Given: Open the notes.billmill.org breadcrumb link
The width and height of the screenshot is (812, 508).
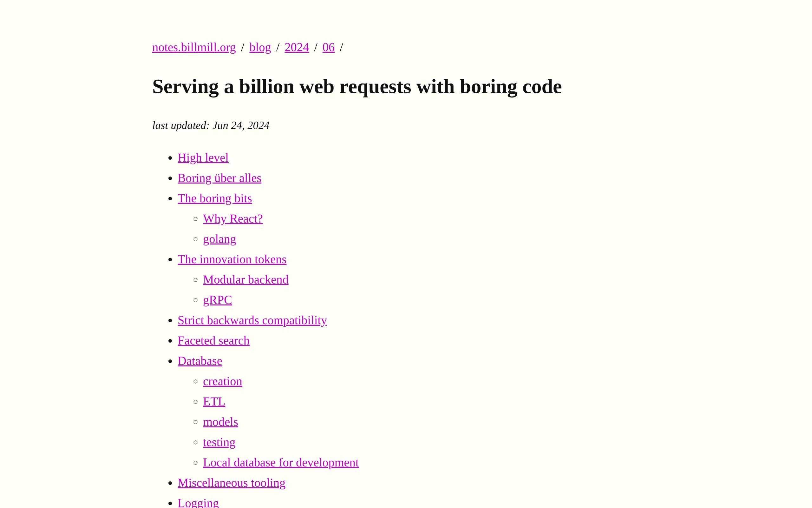Looking at the screenshot, I should click(x=194, y=47).
